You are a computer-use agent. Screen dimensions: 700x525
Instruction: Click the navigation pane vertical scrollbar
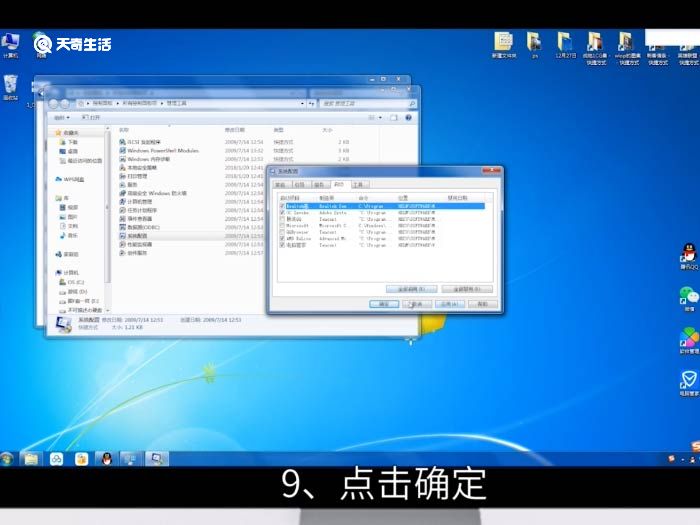coord(107,208)
